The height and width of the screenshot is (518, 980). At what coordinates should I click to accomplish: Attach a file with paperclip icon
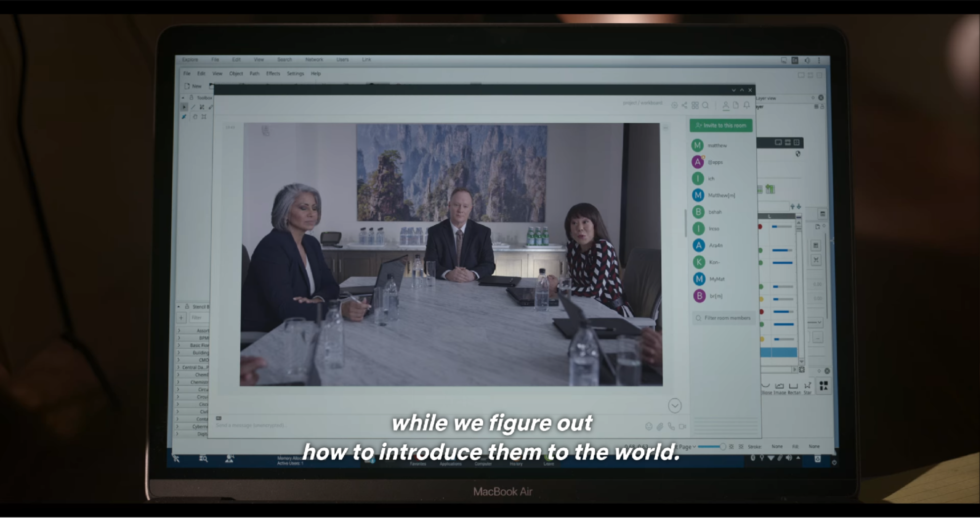660,426
